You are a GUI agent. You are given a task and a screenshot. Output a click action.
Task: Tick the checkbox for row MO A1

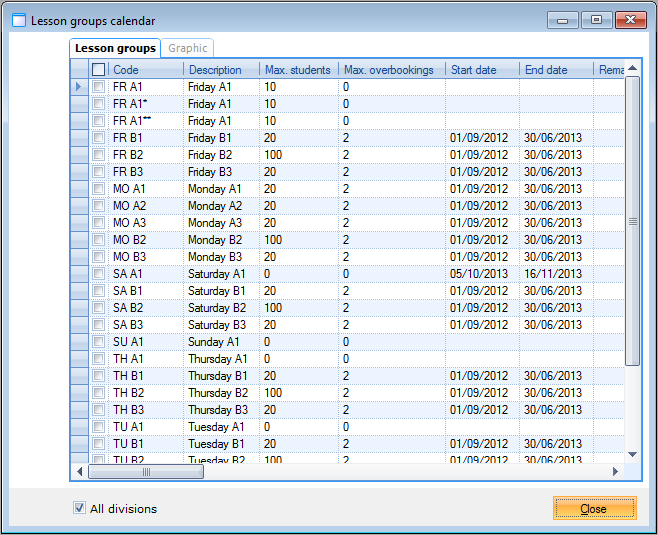click(98, 189)
